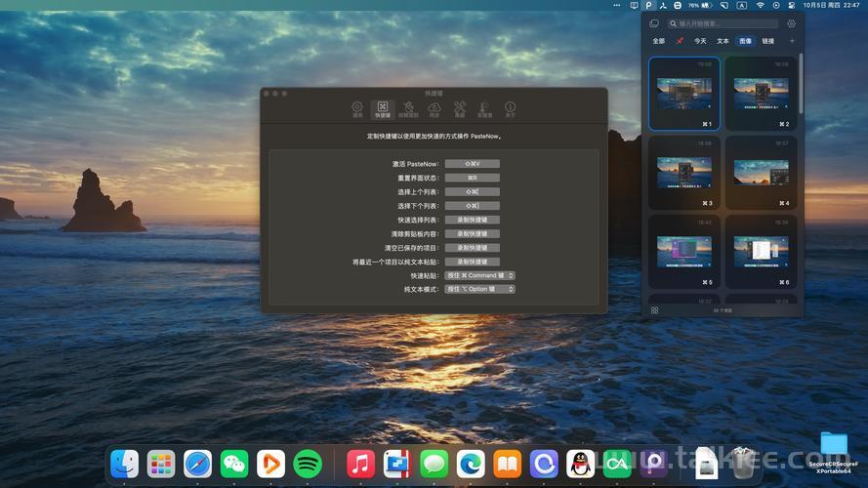The height and width of the screenshot is (488, 868).
Task: Add a new list with plus icon
Action: (x=792, y=41)
